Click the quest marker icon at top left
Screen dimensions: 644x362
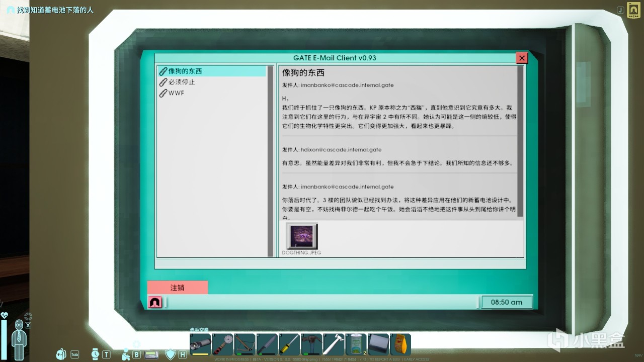tap(11, 10)
